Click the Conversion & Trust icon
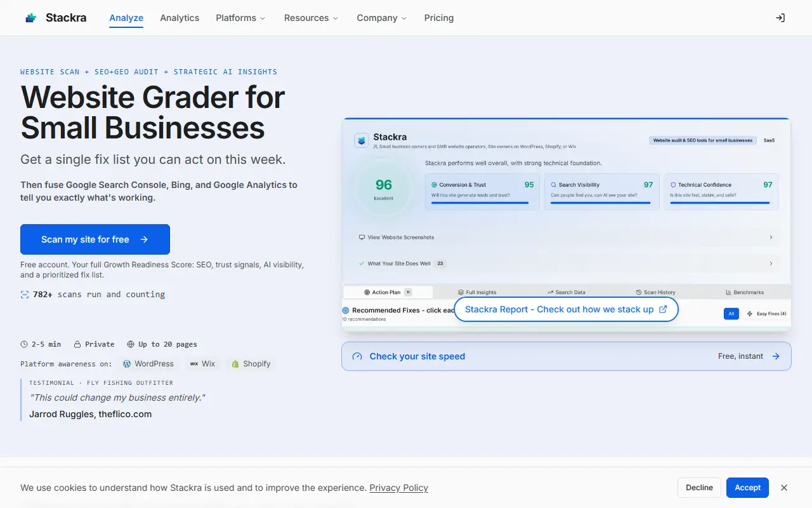Image resolution: width=812 pixels, height=508 pixels. pos(434,185)
